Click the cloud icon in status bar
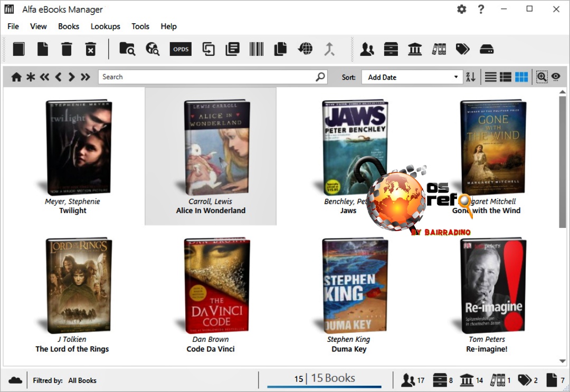570x392 pixels. pyautogui.click(x=15, y=380)
